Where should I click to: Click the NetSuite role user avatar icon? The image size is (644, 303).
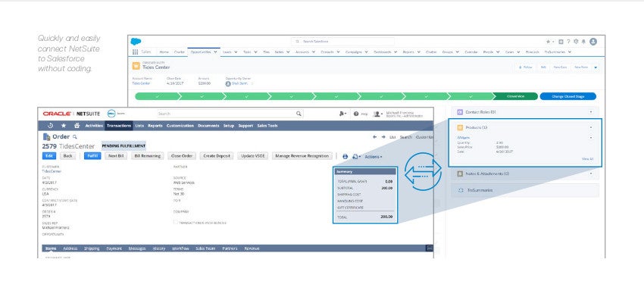[377, 114]
